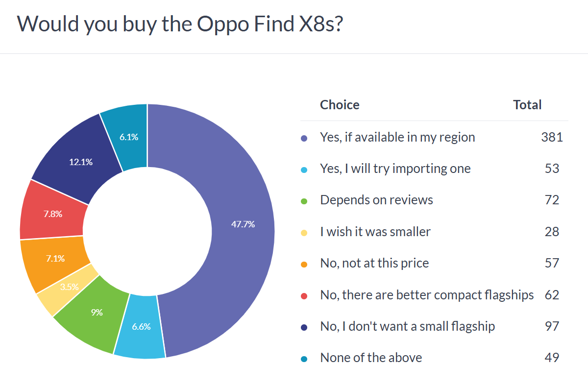The height and width of the screenshot is (365, 588).
Task: Click the purple dot beside 'Yes, if available'
Action: pyautogui.click(x=304, y=138)
